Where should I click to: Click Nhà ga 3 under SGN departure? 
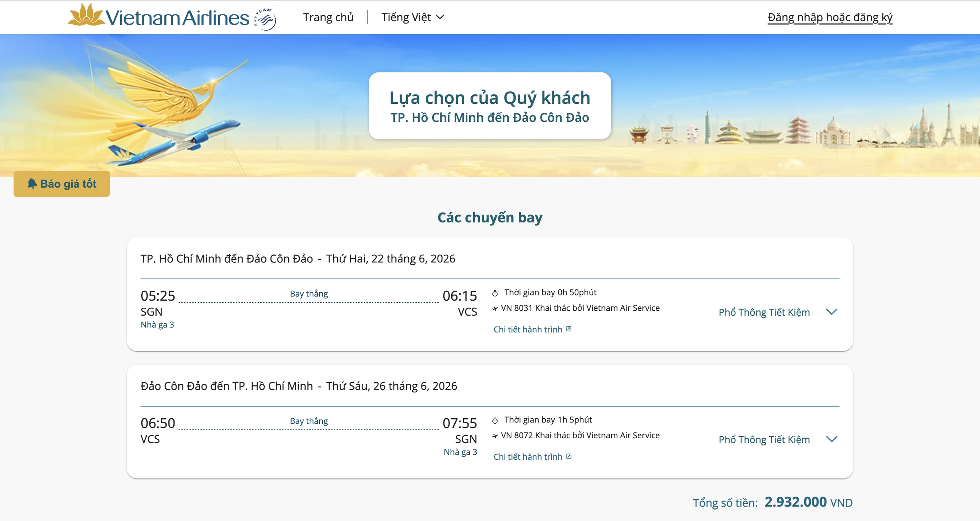click(x=157, y=324)
